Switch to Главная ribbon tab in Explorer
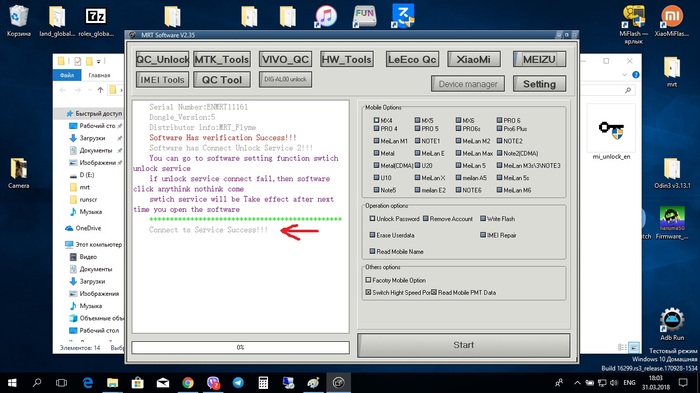Image resolution: width=700 pixels, height=393 pixels. point(99,75)
